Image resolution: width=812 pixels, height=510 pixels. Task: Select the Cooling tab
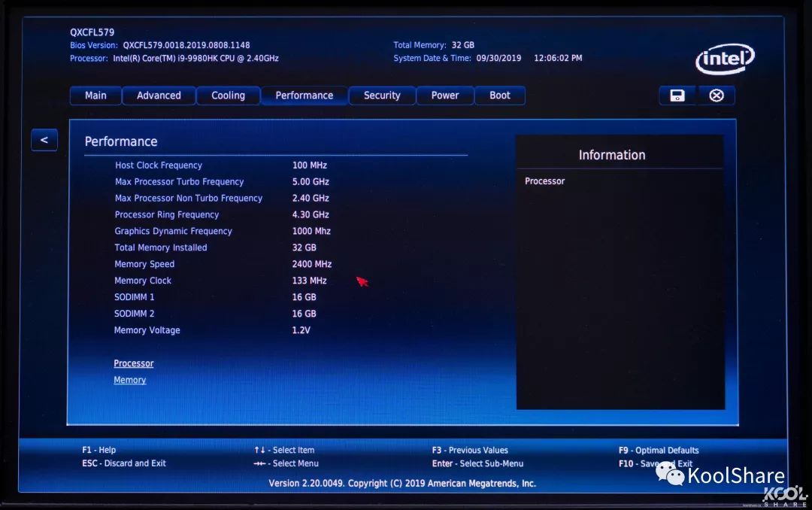point(228,96)
